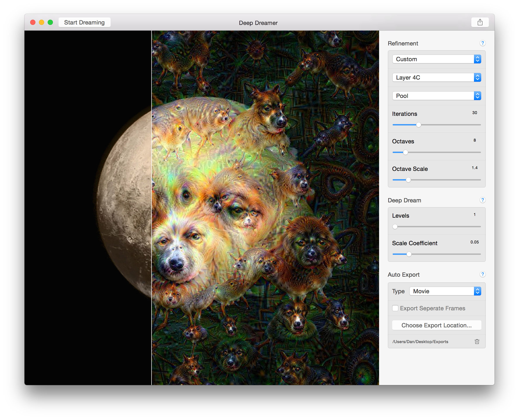Click the Levels slider knob
This screenshot has width=519, height=420.
395,227
